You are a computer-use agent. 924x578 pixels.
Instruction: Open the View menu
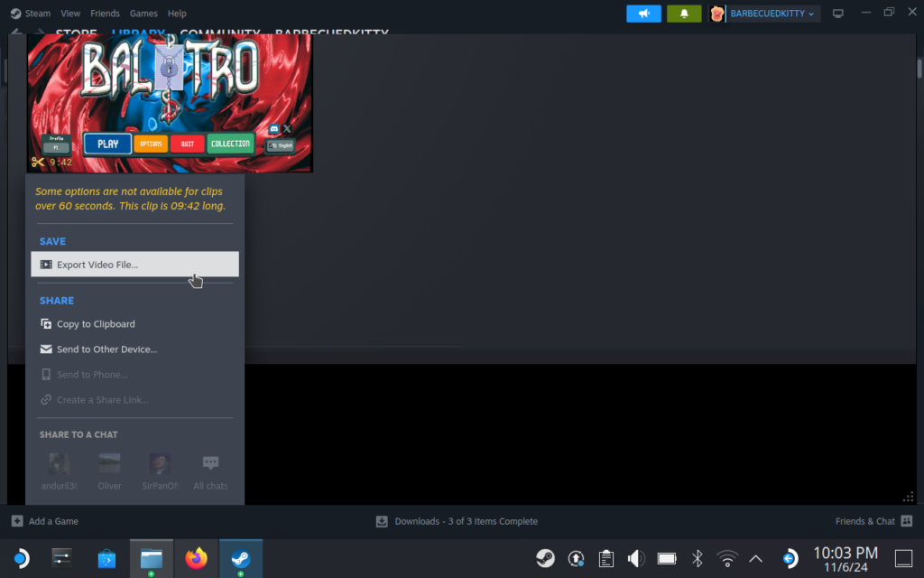click(70, 13)
